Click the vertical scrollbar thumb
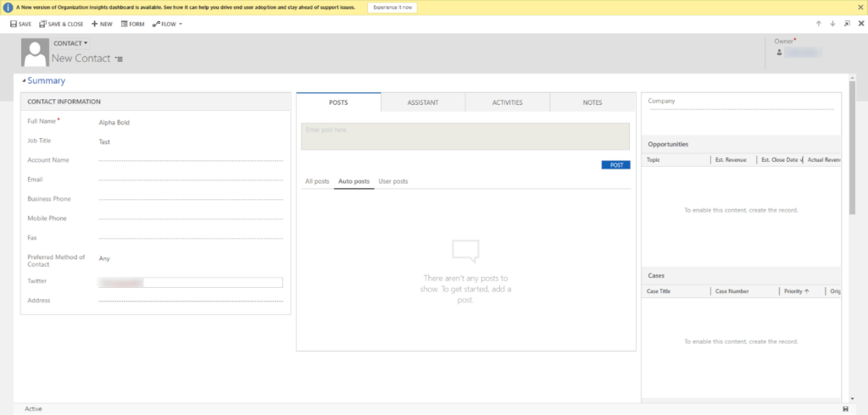 (853, 147)
